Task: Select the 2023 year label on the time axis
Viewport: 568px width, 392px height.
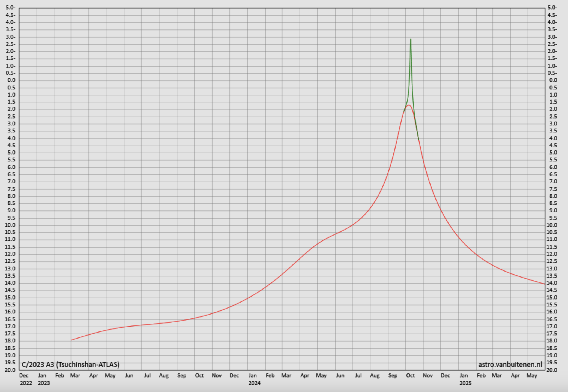Action: point(44,383)
